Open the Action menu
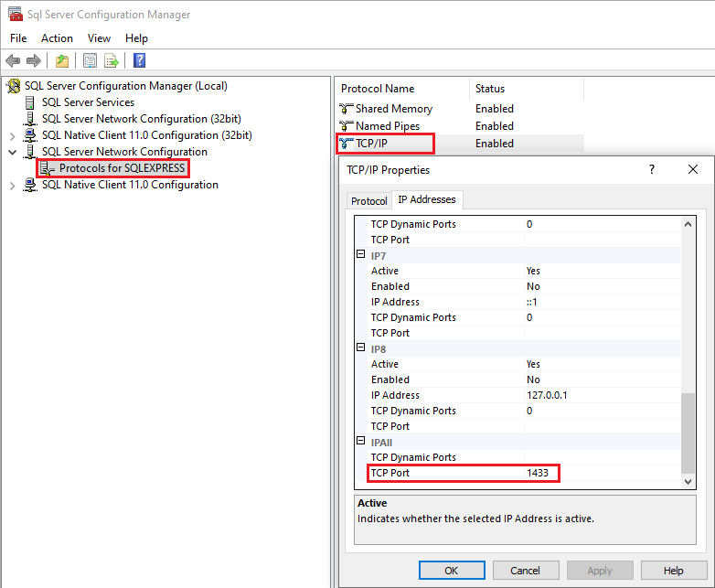The width and height of the screenshot is (715, 588). 57,38
